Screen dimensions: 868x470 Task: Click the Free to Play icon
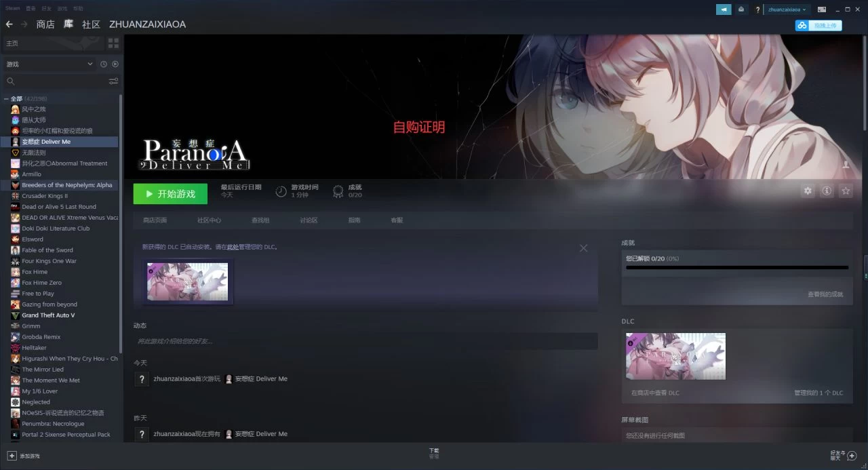tap(15, 294)
